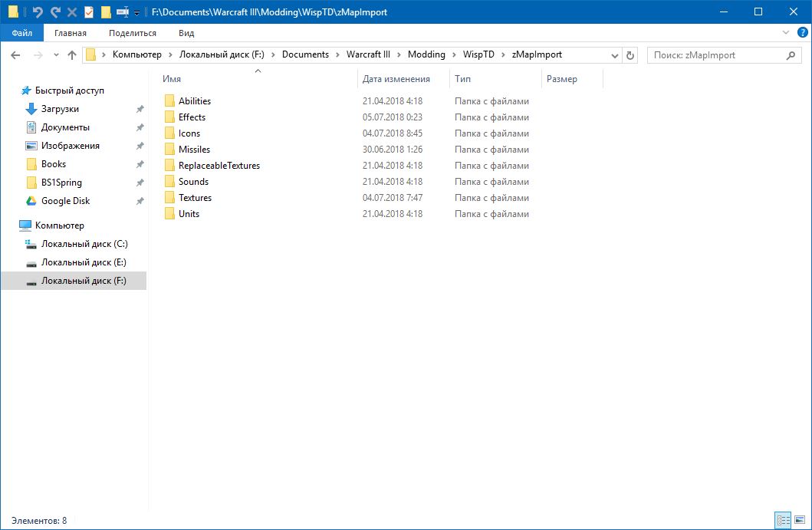Select the Textures folder
Screen dimensions: 812x530
click(x=196, y=197)
